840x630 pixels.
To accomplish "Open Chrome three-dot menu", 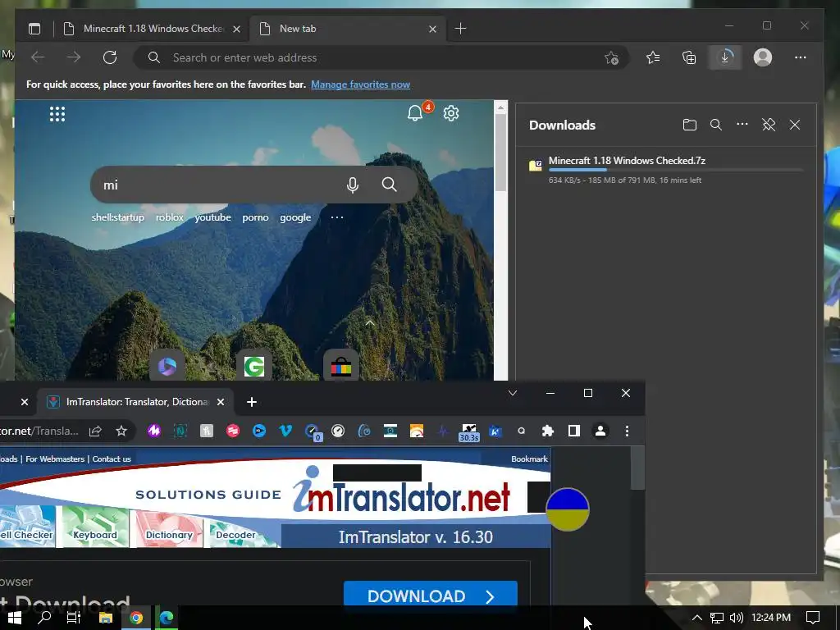I will click(x=627, y=431).
